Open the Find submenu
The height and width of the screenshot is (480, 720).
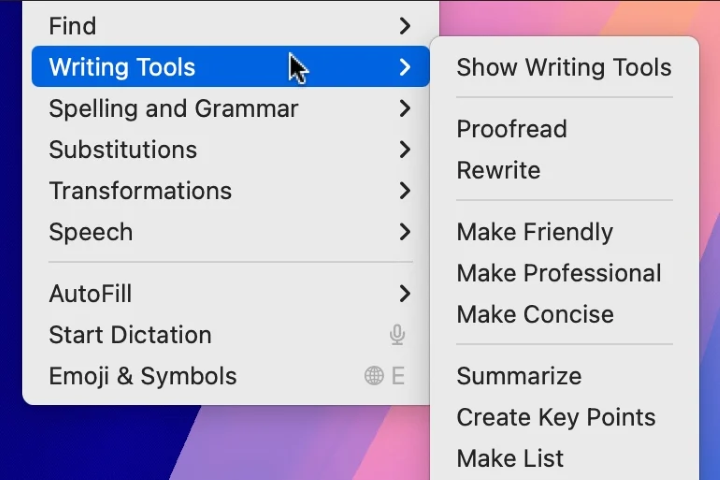[x=230, y=26]
